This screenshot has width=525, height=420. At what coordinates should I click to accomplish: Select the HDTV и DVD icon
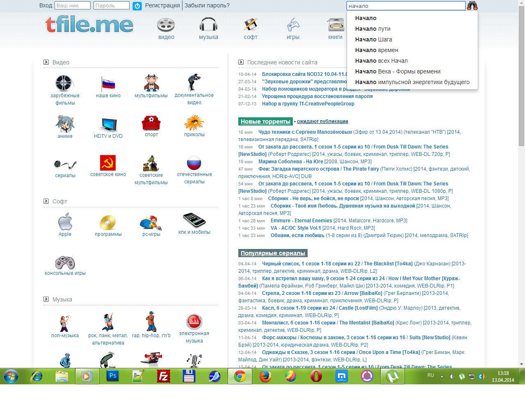tap(108, 124)
